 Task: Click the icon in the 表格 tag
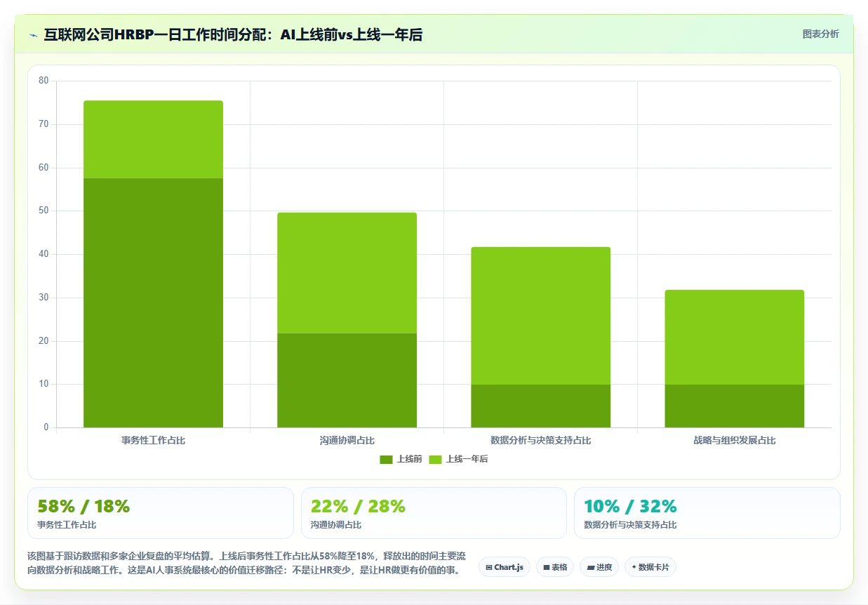546,567
